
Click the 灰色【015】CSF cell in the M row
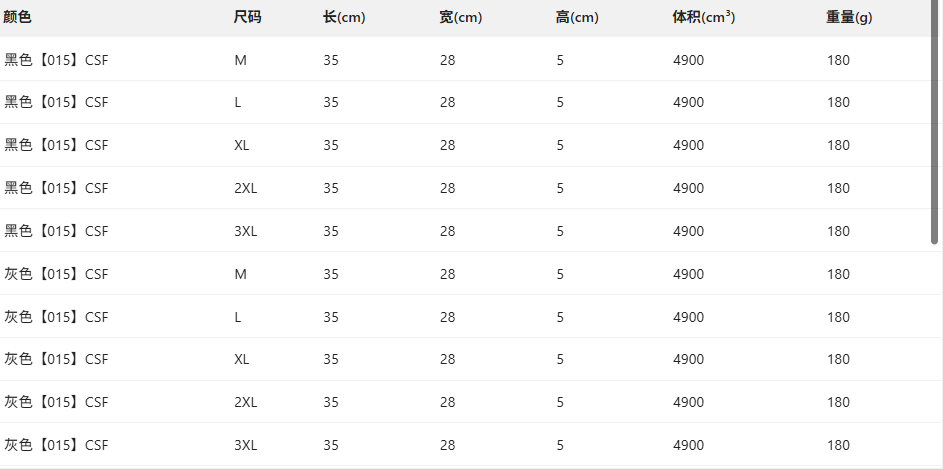point(56,274)
